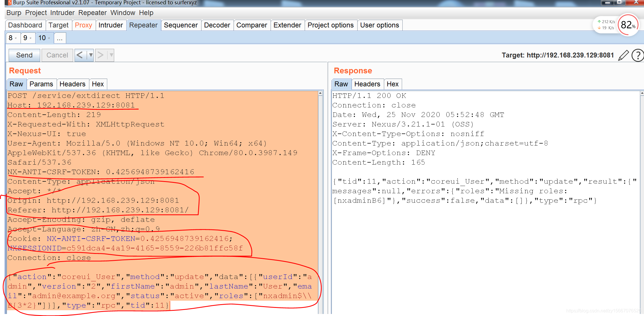Open the Project options tab
This screenshot has width=644, height=316.
pyautogui.click(x=331, y=25)
